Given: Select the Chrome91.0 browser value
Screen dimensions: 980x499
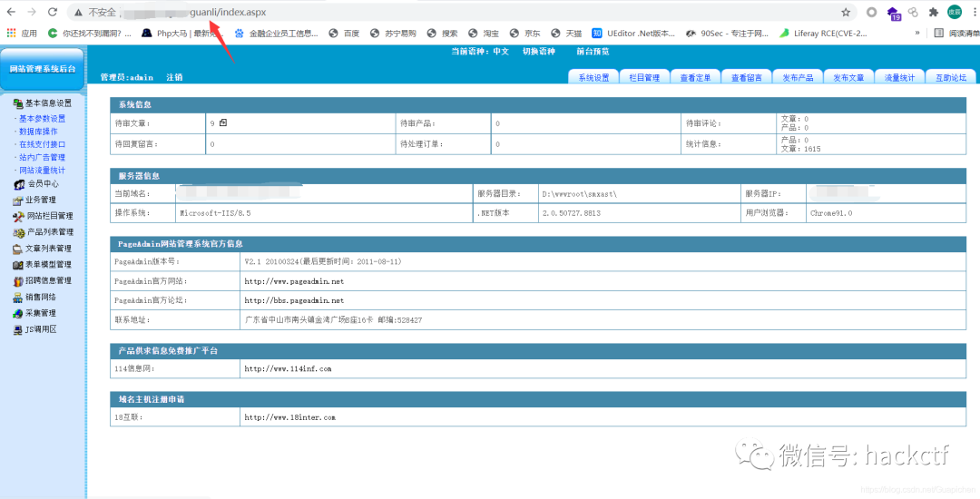Looking at the screenshot, I should [830, 213].
